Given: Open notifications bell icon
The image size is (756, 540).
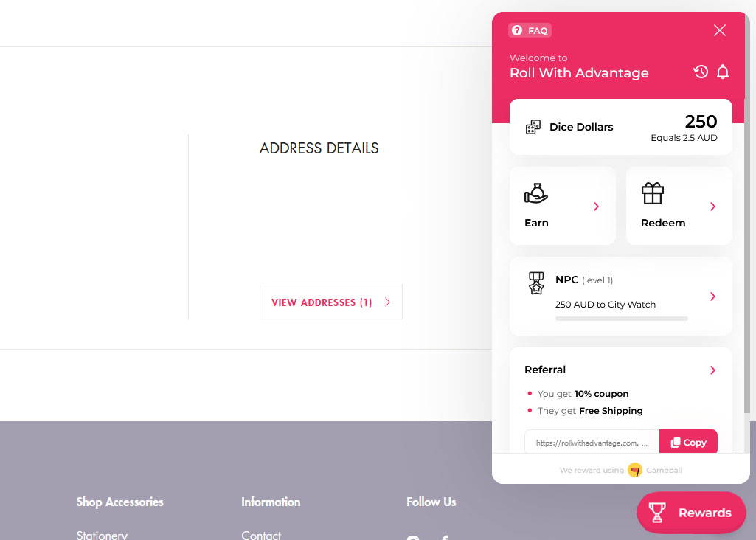Looking at the screenshot, I should tap(722, 72).
